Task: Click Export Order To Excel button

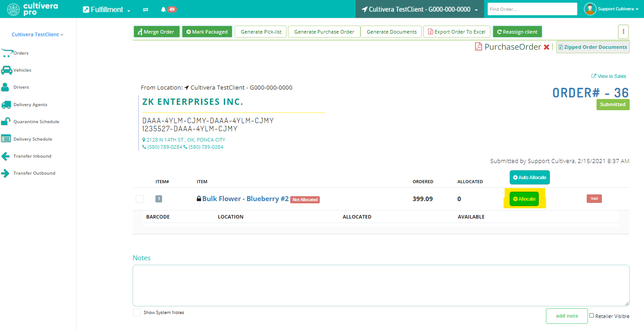Action: pos(457,32)
